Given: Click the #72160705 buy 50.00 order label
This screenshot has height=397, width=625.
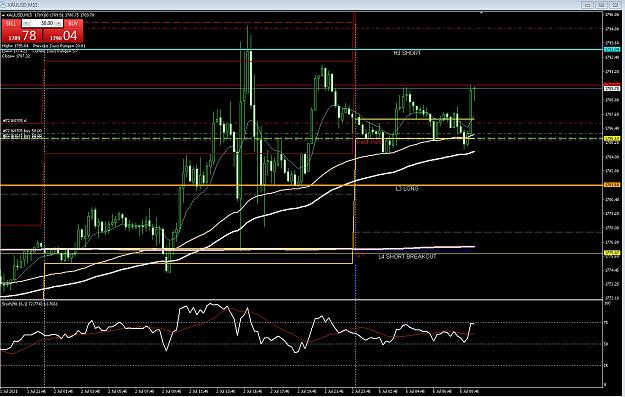Looking at the screenshot, I should tap(22, 131).
